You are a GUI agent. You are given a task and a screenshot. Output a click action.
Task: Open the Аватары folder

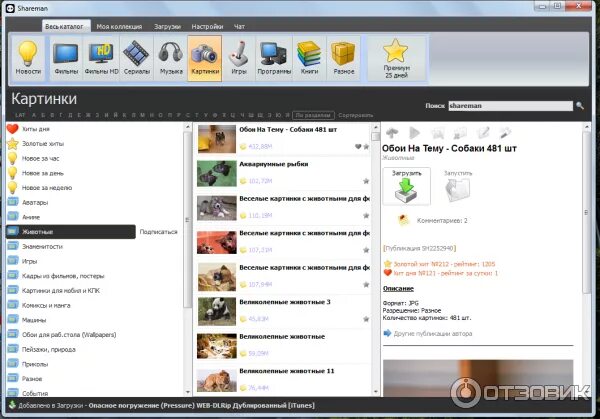coord(35,202)
